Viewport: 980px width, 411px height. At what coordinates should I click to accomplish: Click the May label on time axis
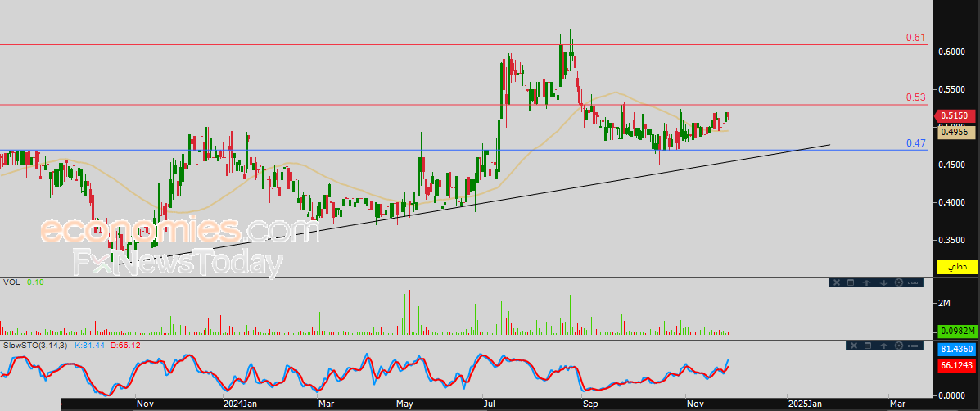click(404, 404)
